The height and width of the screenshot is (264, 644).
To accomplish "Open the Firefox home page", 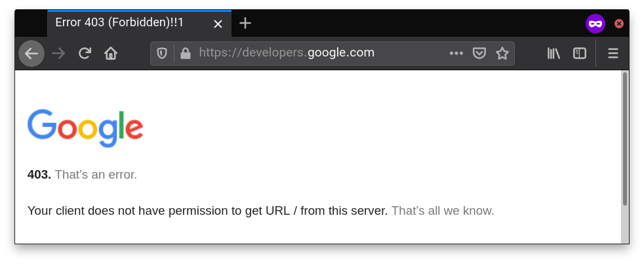I will click(x=111, y=53).
